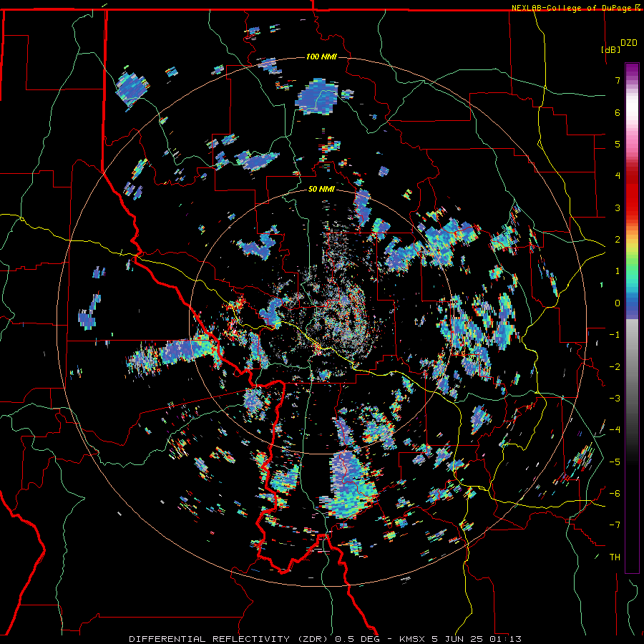Click the TH label on the color scale
Image resolution: width=644 pixels, height=644 pixels.
coord(615,557)
